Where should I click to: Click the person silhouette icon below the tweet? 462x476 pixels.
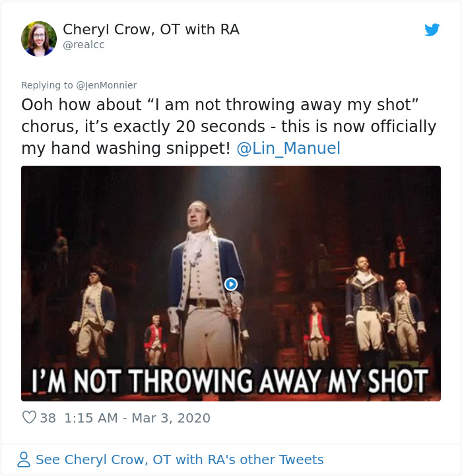point(24,459)
